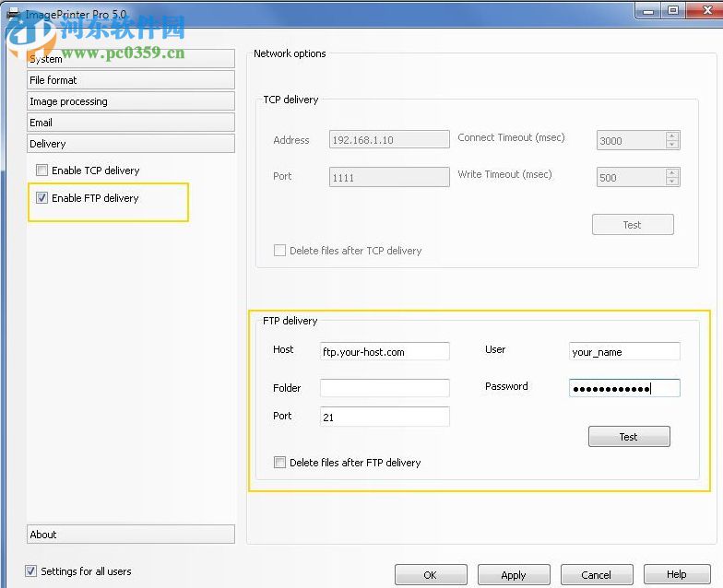Click the FTP Host field
The height and width of the screenshot is (588, 723).
click(385, 352)
